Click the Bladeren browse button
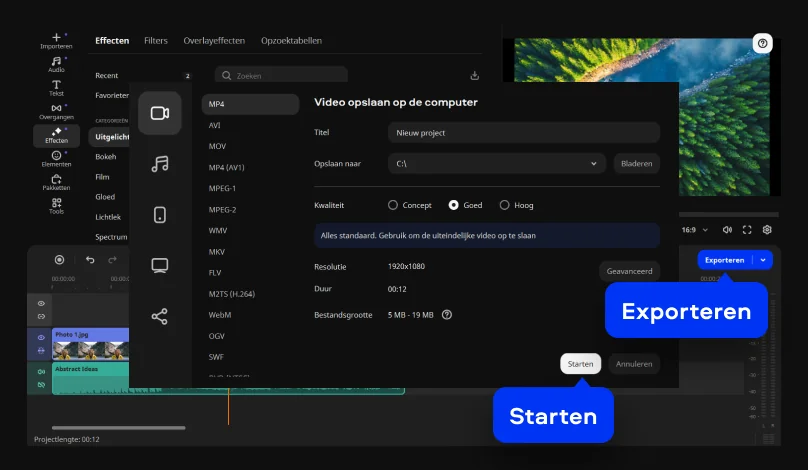Viewport: 808px width, 470px height. point(636,163)
